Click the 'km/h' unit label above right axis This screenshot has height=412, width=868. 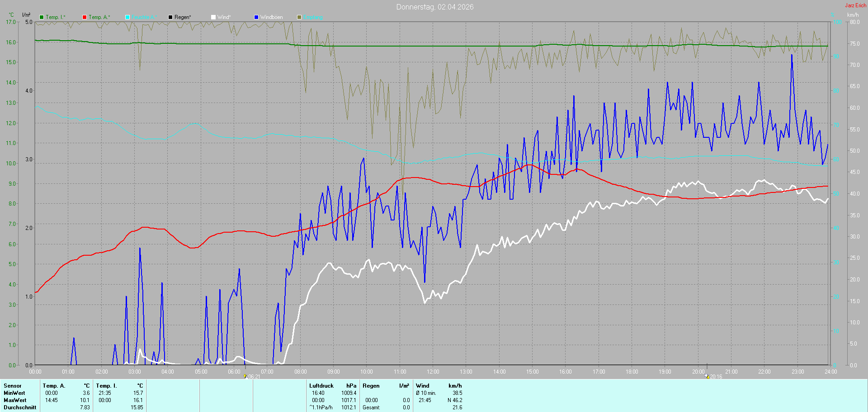tap(853, 15)
